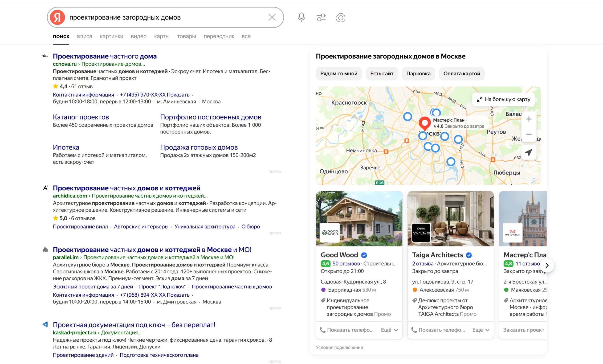Image resolution: width=603 pixels, height=364 pixels.
Task: Open Проектирование частного дома result
Action: point(105,56)
